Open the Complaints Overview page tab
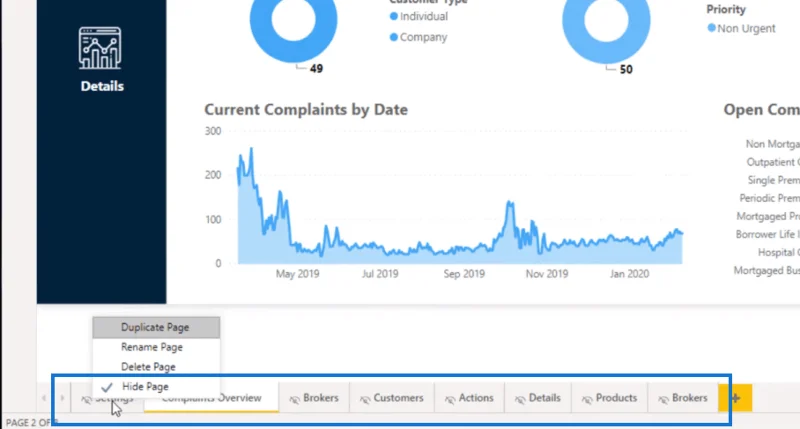Image resolution: width=800 pixels, height=429 pixels. pos(211,398)
